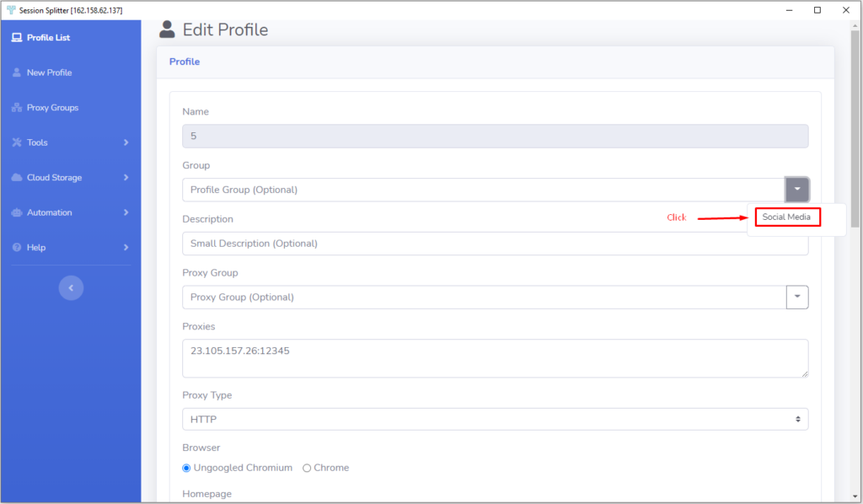Image resolution: width=863 pixels, height=504 pixels.
Task: Click the scrollbar down arrow
Action: tap(855, 497)
